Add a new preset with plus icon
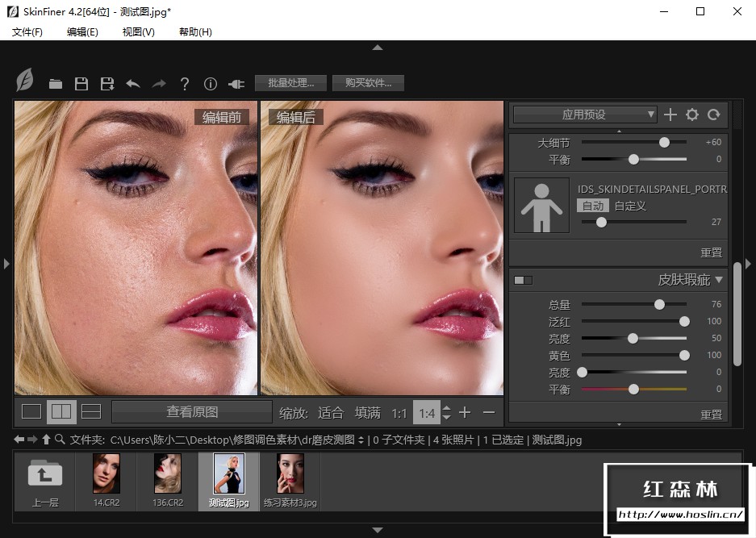Screen dimensions: 756x538 point(670,115)
